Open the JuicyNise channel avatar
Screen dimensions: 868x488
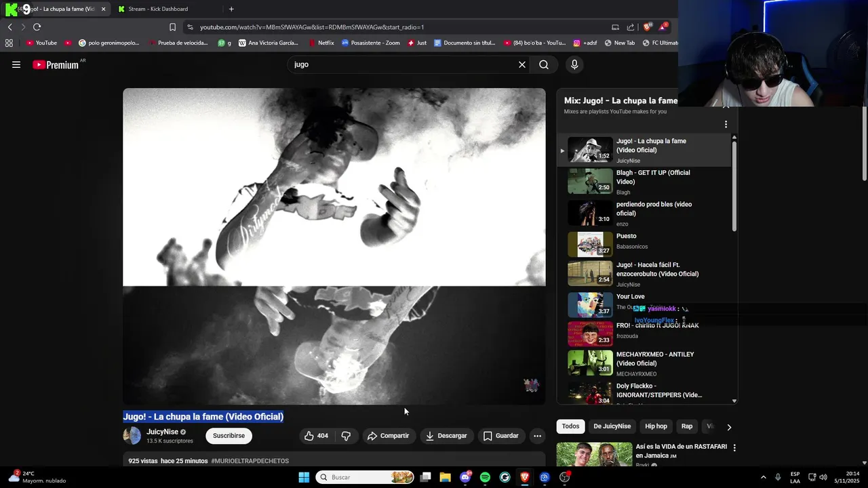click(x=132, y=436)
